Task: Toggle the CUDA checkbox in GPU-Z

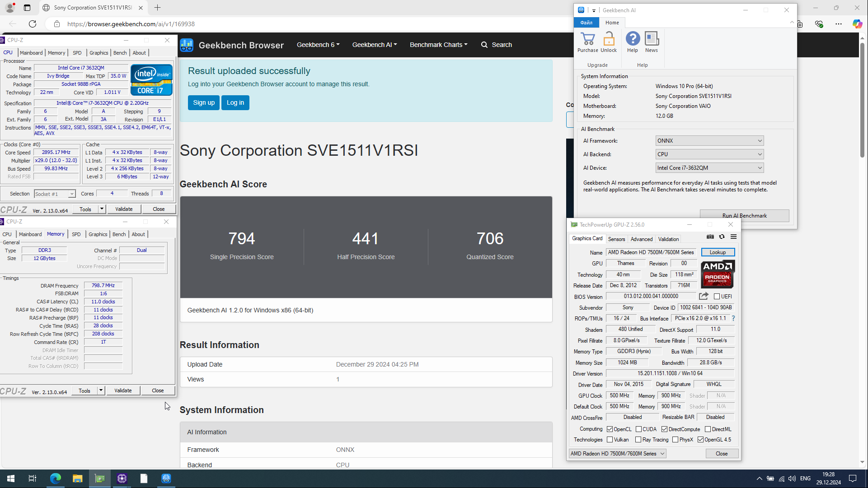Action: 638,429
